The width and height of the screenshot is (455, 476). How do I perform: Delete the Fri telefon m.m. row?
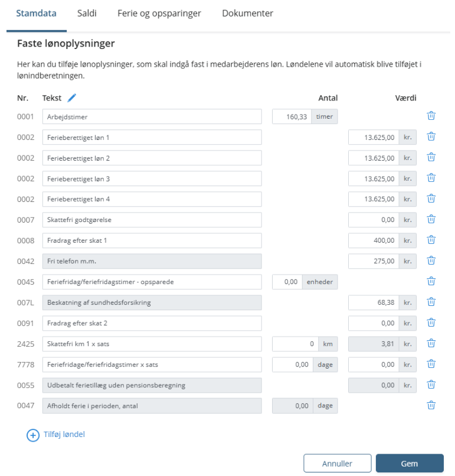pyautogui.click(x=431, y=260)
